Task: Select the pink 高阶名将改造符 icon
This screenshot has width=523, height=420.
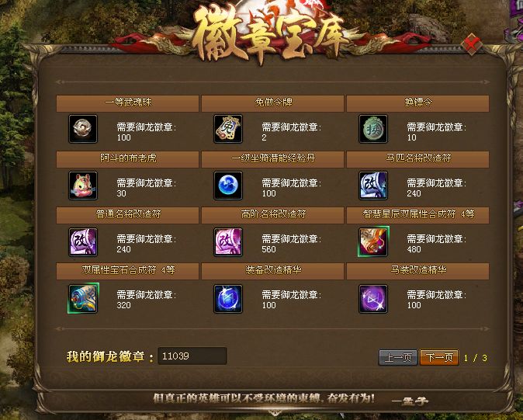Action: point(228,242)
